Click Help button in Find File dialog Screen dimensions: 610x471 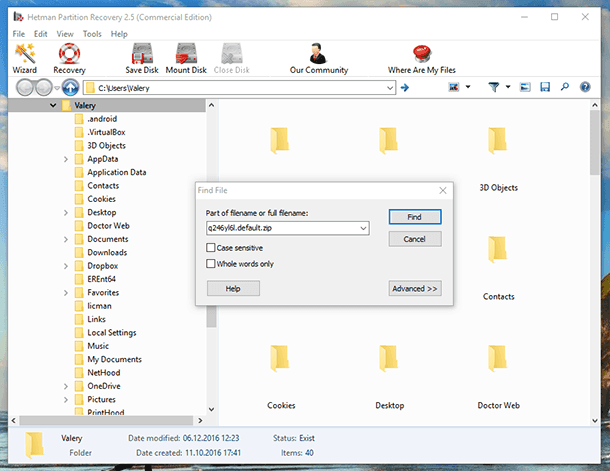tap(233, 289)
